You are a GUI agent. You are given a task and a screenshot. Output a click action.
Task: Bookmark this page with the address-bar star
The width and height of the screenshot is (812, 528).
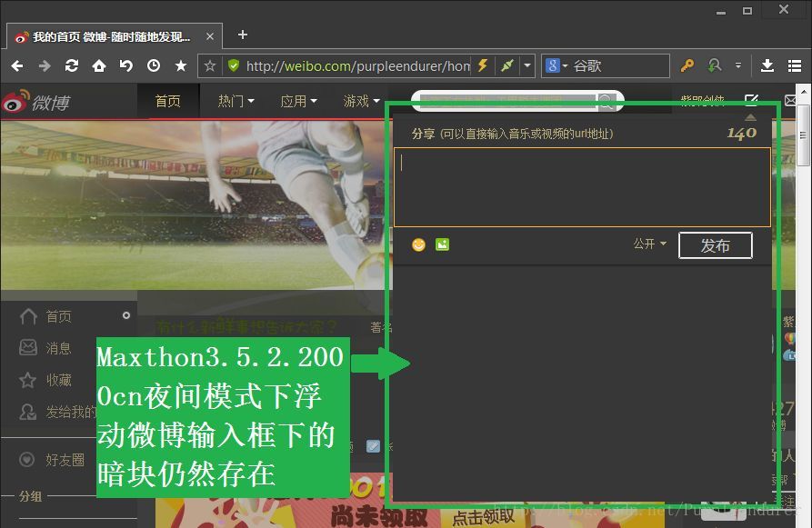[210, 65]
